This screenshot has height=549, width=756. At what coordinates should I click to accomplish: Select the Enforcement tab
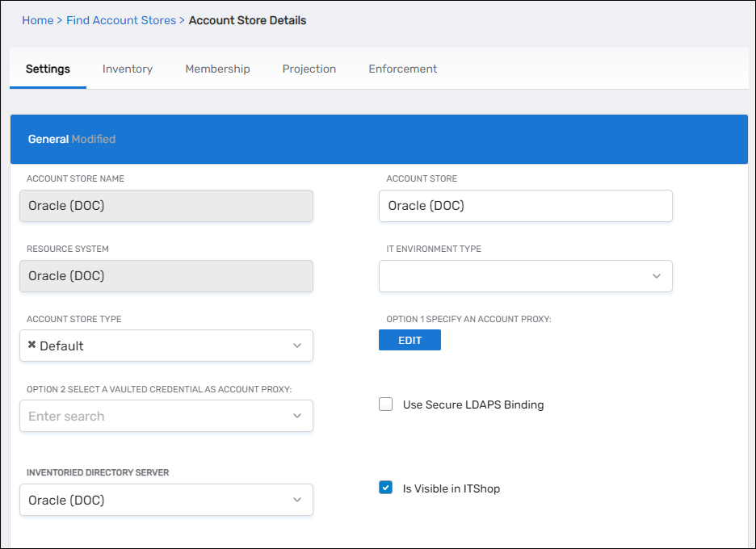click(x=402, y=69)
